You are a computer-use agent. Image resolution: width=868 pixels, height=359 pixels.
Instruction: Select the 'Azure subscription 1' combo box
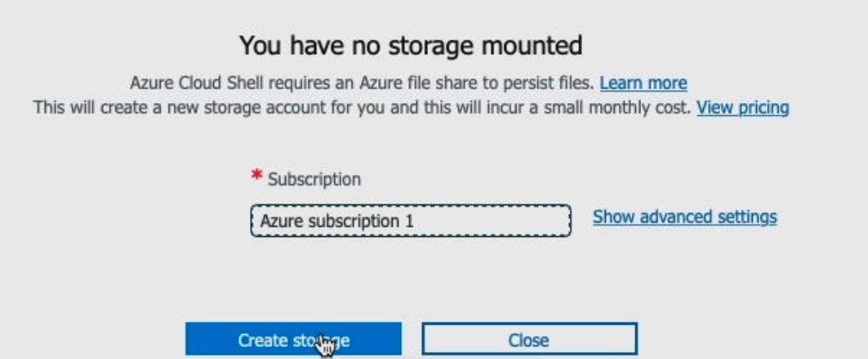[410, 221]
